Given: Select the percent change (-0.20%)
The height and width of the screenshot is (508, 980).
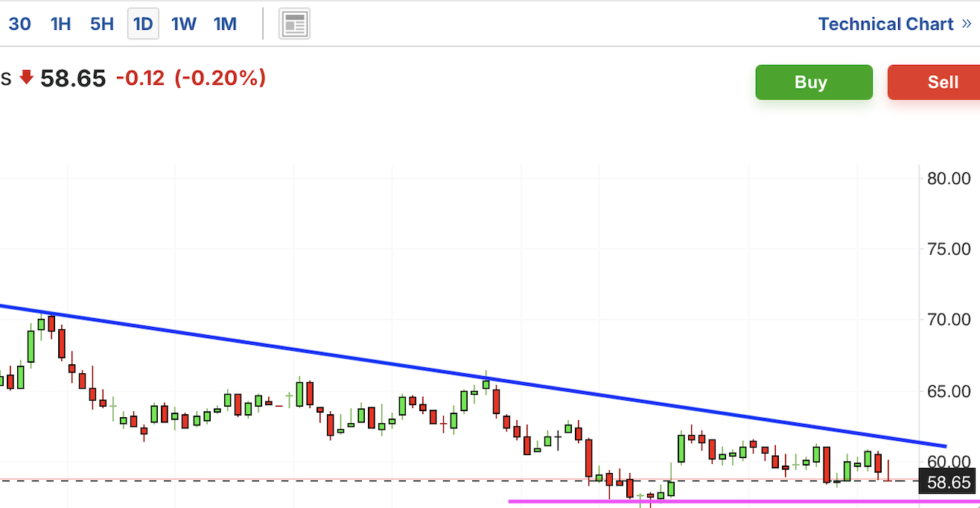Looking at the screenshot, I should point(220,78).
